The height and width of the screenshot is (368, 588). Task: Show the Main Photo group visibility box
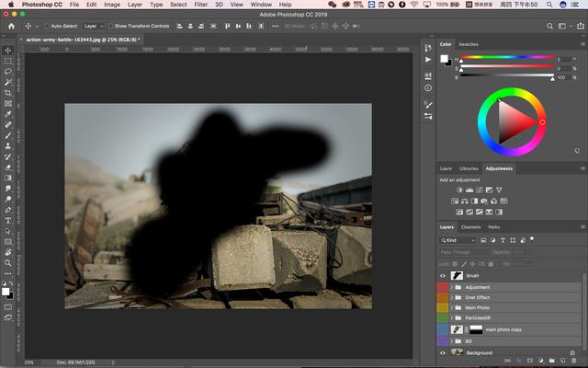click(x=443, y=307)
